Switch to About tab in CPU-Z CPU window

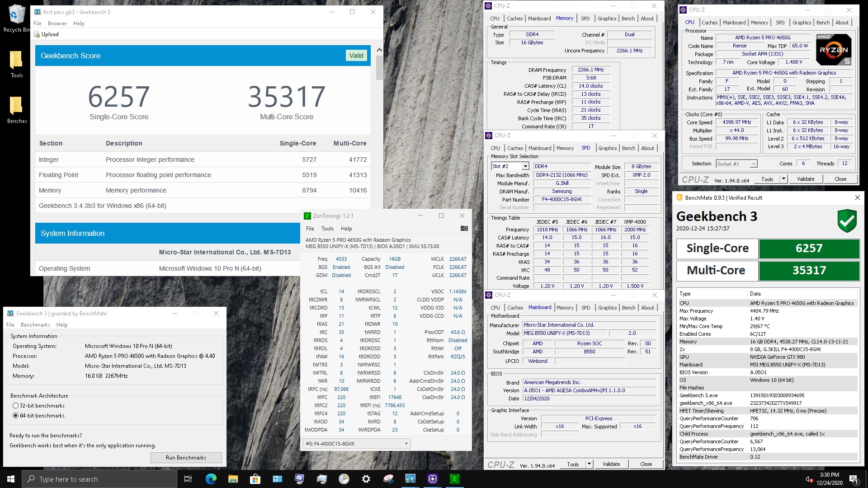[x=842, y=23]
